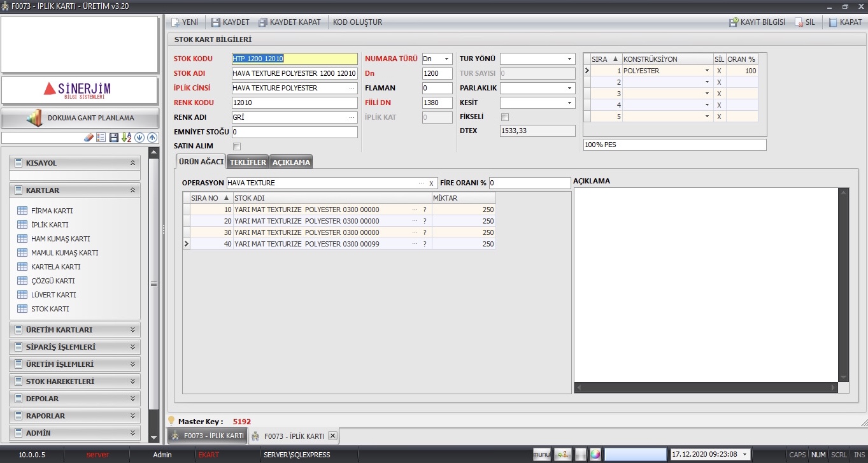Image resolution: width=868 pixels, height=463 pixels.
Task: Click the munu button in status bar
Action: click(x=542, y=455)
